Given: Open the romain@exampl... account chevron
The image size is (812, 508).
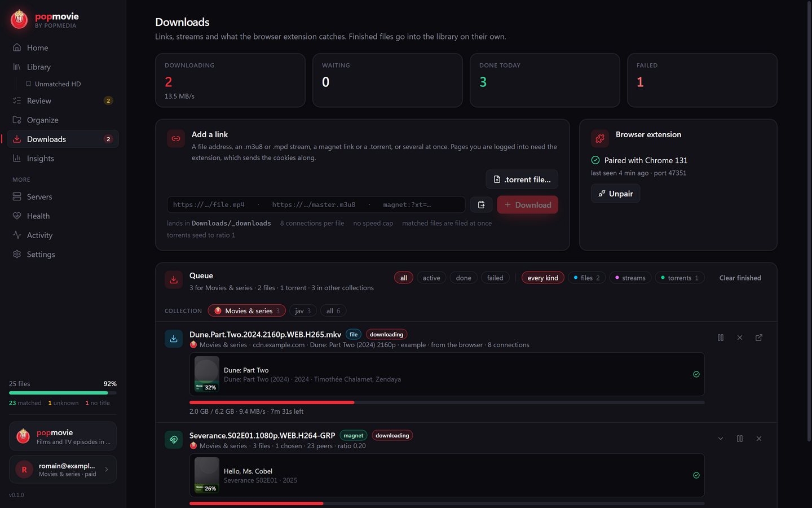Looking at the screenshot, I should [x=107, y=469].
